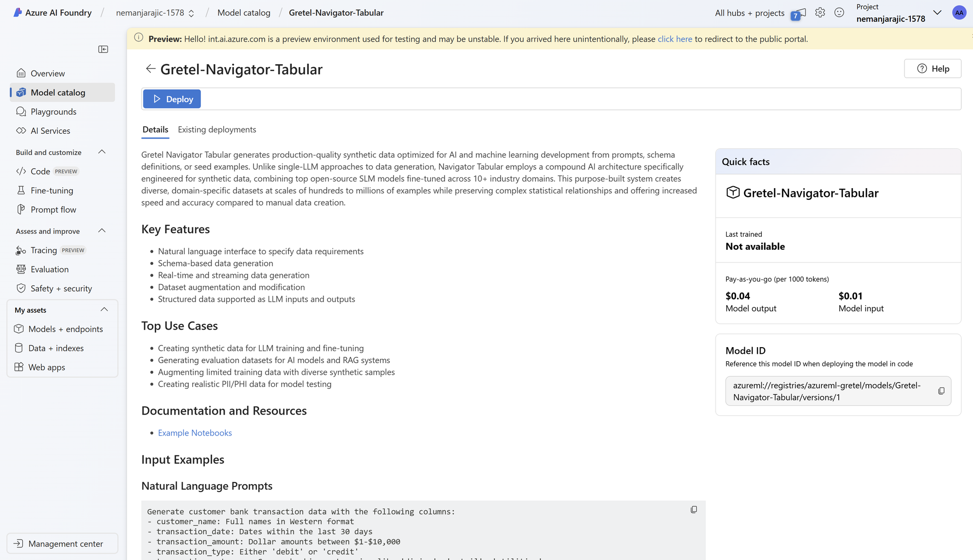Click the Documentation and Resources heading
This screenshot has height=560, width=973.
224,411
